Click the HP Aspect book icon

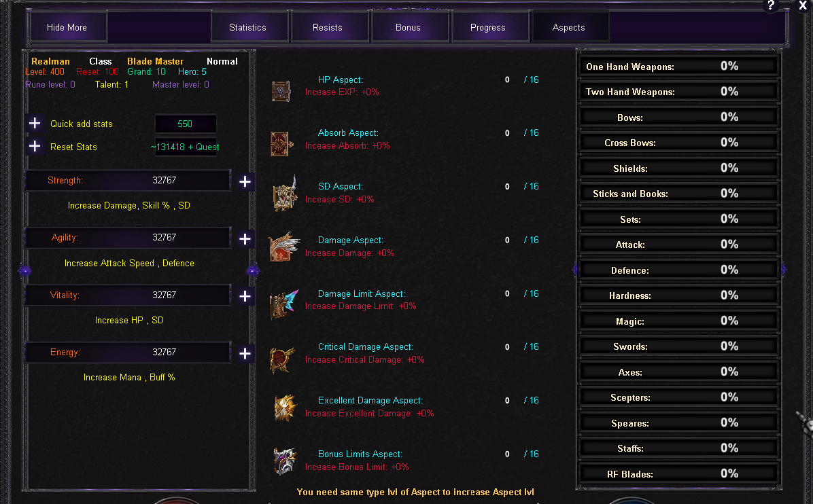click(281, 91)
